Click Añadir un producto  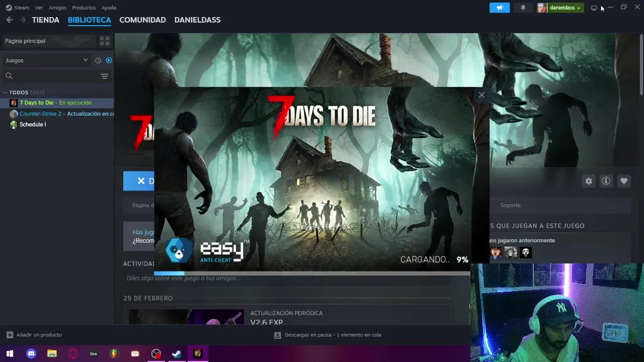39,335
